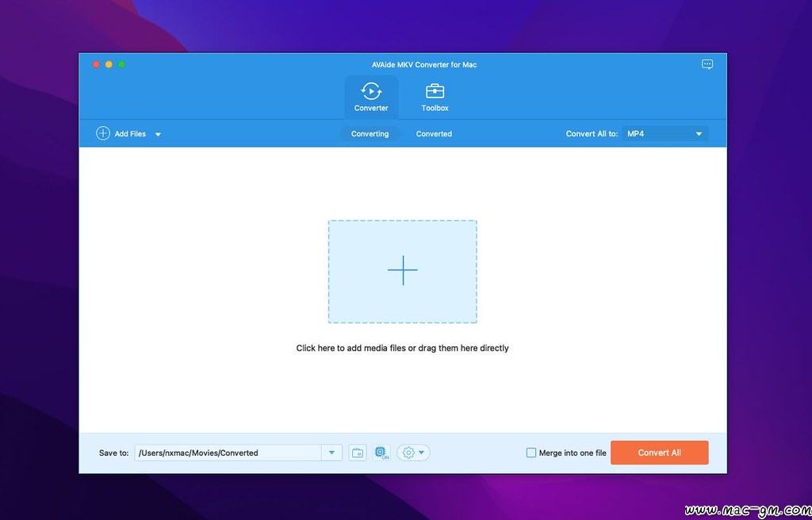This screenshot has height=520, width=812.
Task: Open the Toolbox tab
Action: click(x=435, y=97)
